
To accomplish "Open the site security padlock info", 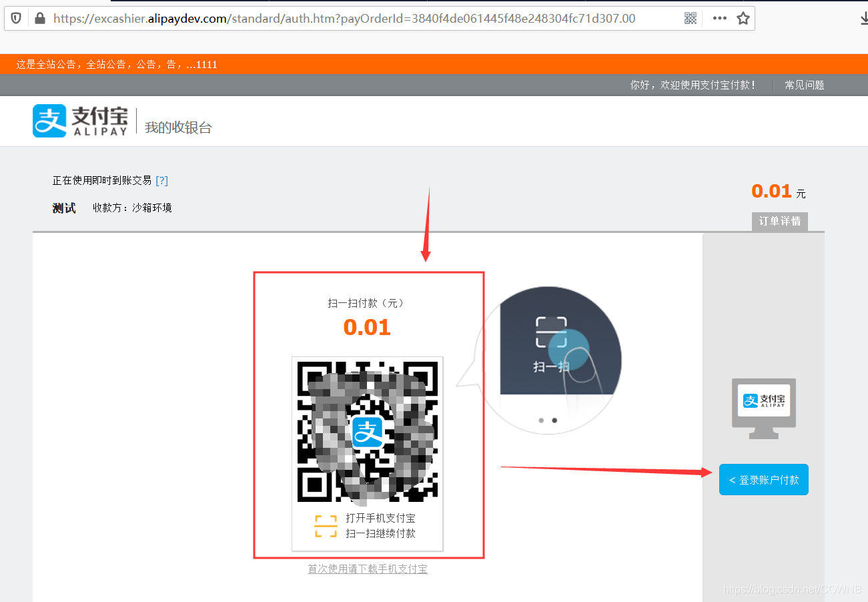I will 39,19.
